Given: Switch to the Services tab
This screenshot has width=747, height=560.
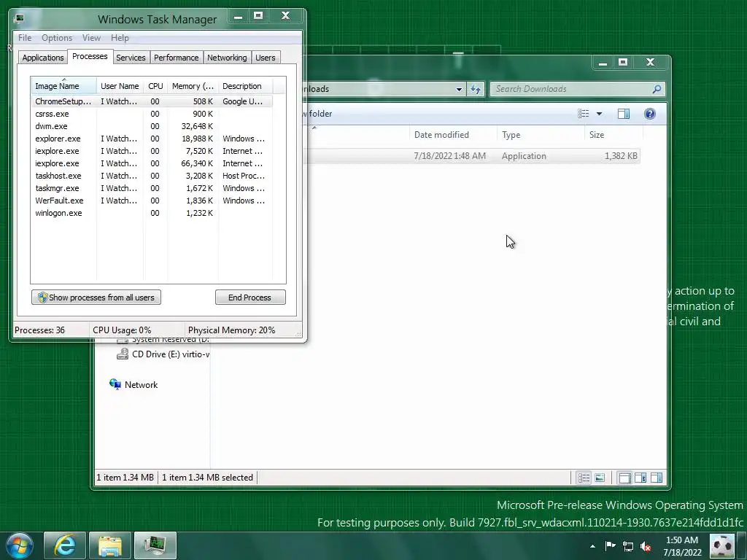Looking at the screenshot, I should click(131, 58).
